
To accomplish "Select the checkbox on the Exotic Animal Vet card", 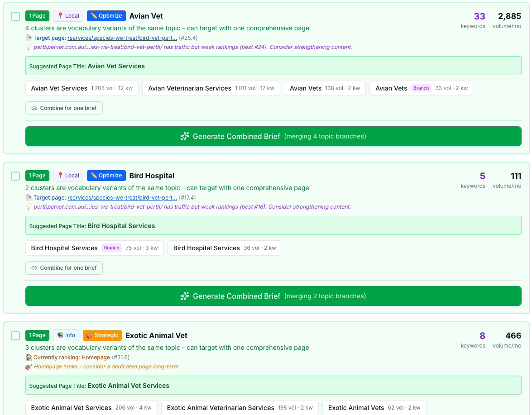I will pyautogui.click(x=15, y=335).
